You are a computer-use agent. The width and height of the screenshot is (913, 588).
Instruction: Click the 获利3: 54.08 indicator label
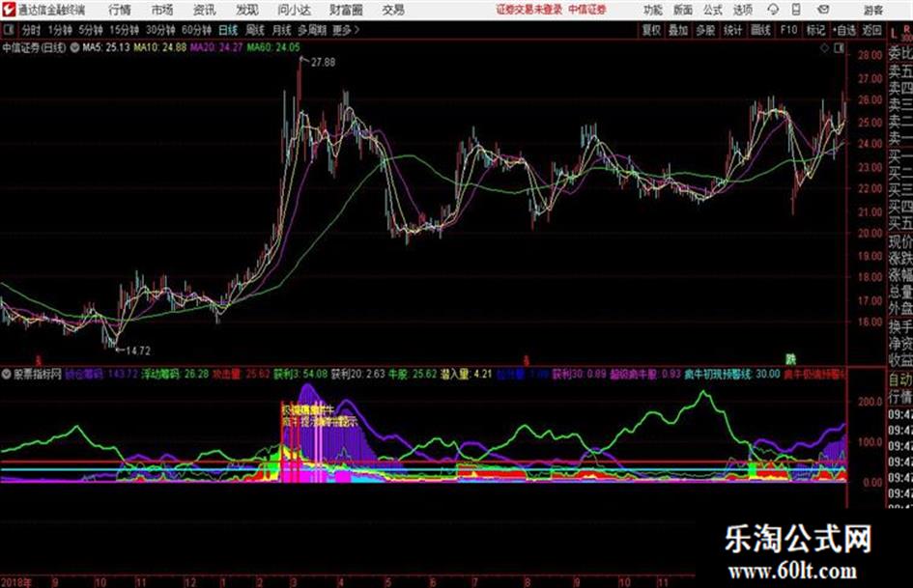point(300,374)
